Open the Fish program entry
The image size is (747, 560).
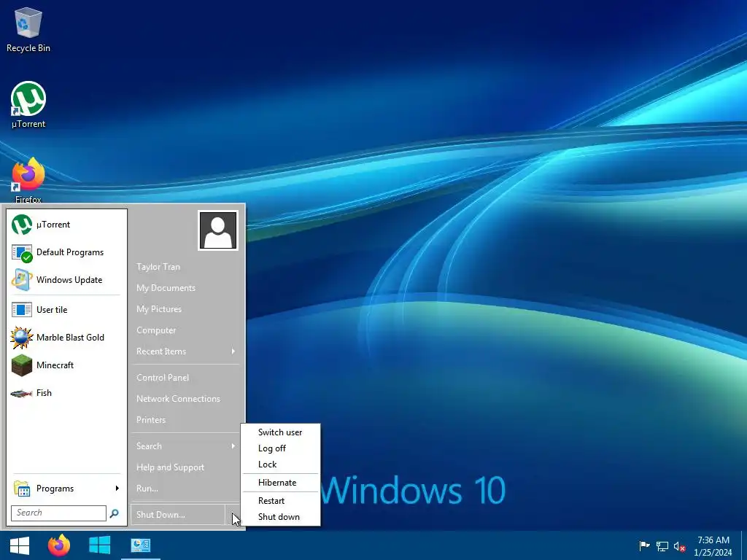click(x=65, y=392)
